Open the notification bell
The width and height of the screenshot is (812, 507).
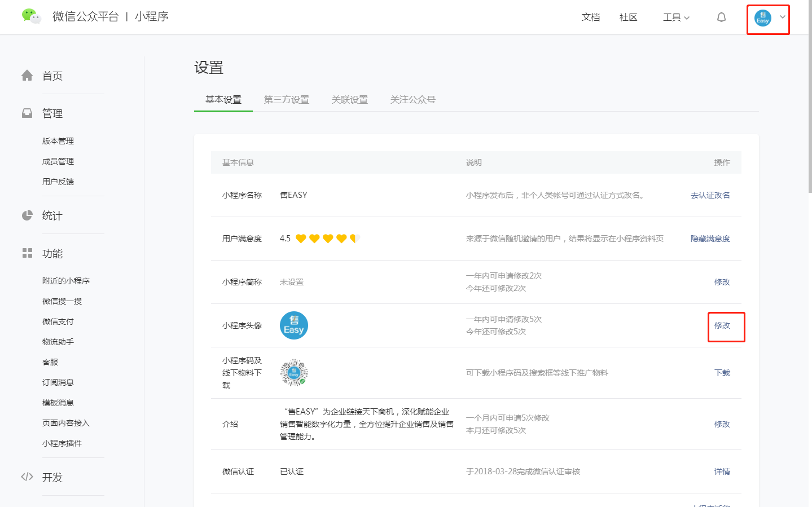tap(721, 17)
